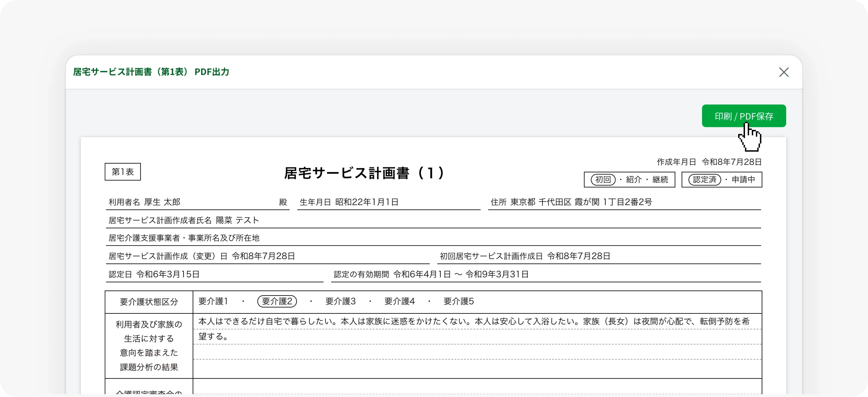
Task: Click the 第1表 box label
Action: [123, 172]
